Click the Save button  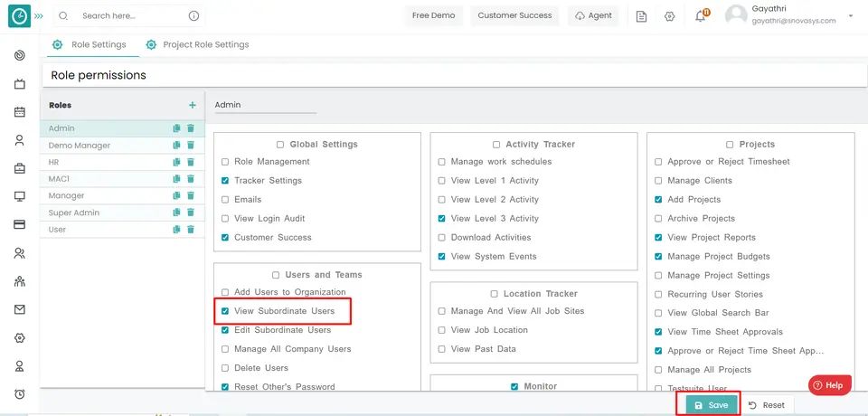click(x=709, y=405)
